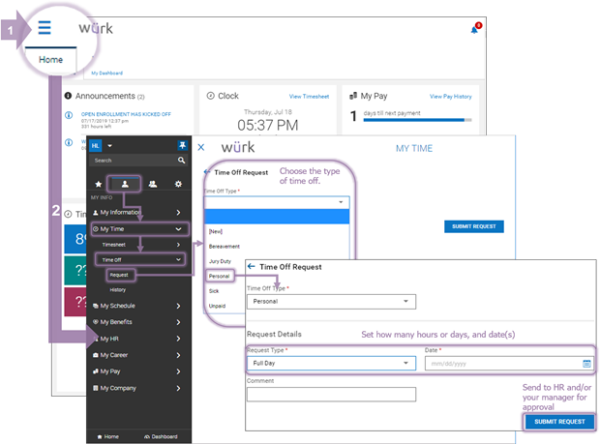Click the Home link at sidebar bottom
This screenshot has width=600, height=444.
click(108, 436)
